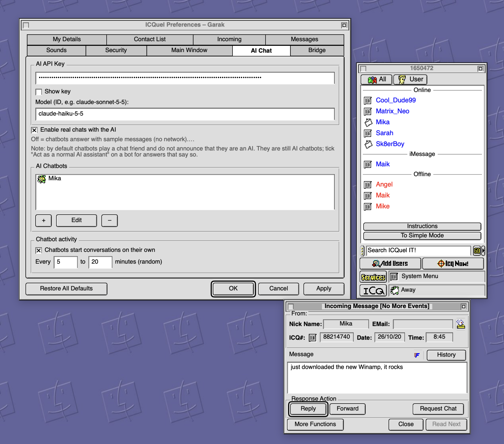Click Cancel in Preferences
Viewport: 504px width, 444px height.
(279, 289)
